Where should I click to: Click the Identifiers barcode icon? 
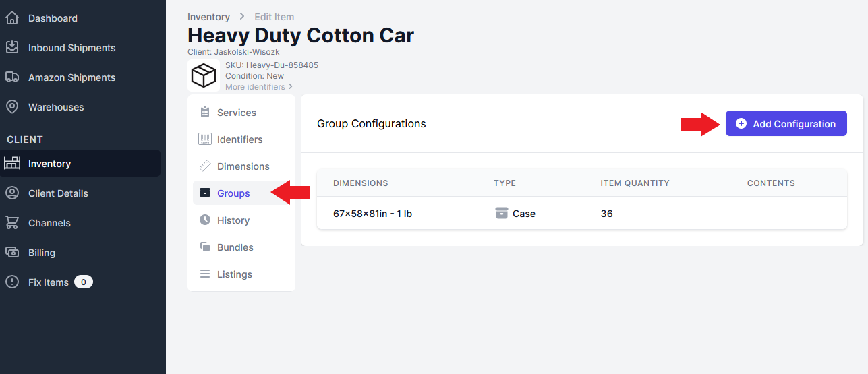click(205, 139)
